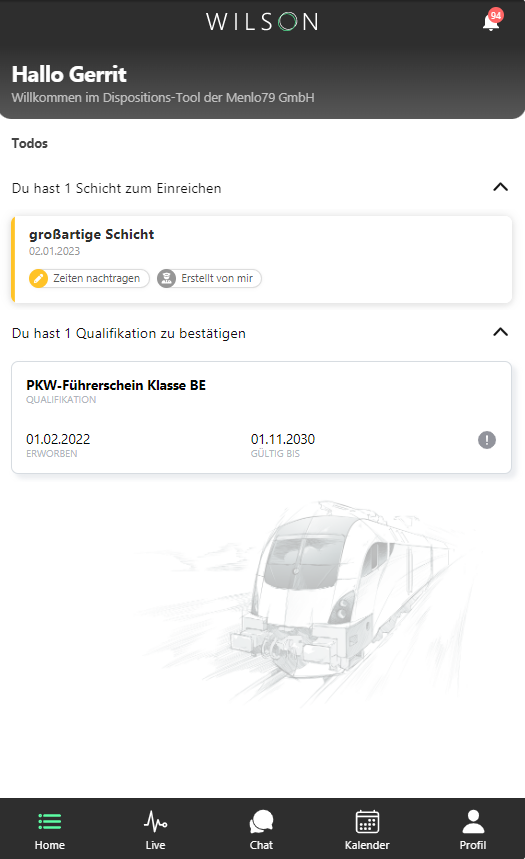Image resolution: width=525 pixels, height=859 pixels.
Task: Open the Profil person icon
Action: click(x=473, y=821)
